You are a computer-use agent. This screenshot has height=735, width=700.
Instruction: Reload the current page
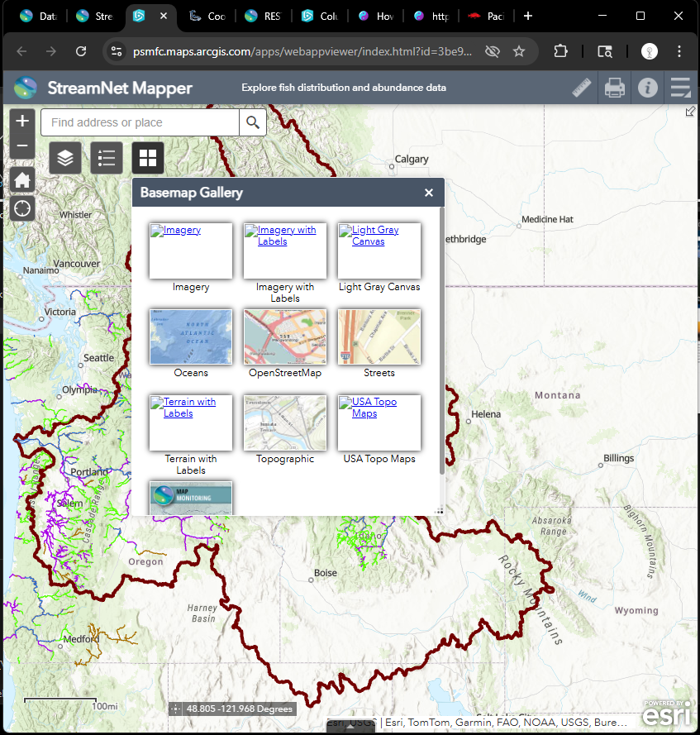(81, 51)
